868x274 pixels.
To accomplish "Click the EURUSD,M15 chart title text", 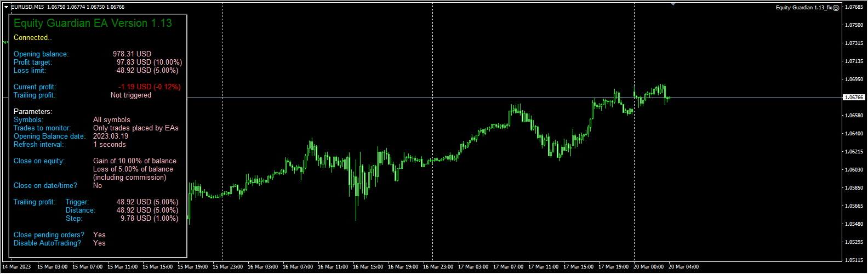I will point(28,7).
